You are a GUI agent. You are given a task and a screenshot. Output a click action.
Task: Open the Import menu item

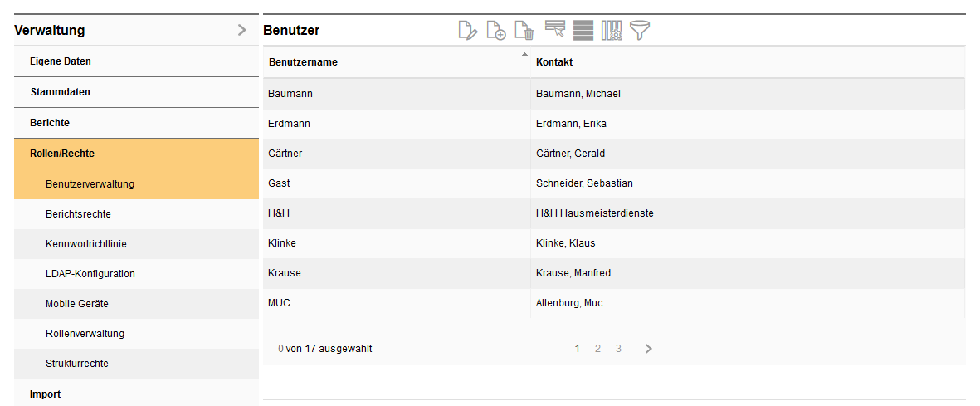click(45, 394)
